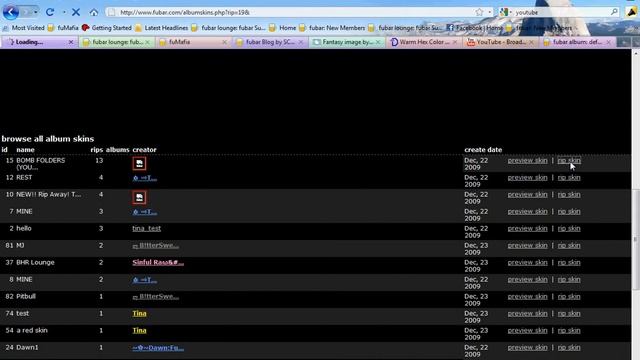Preview skin for Pitbull
The width and height of the screenshot is (640, 360).
click(527, 297)
